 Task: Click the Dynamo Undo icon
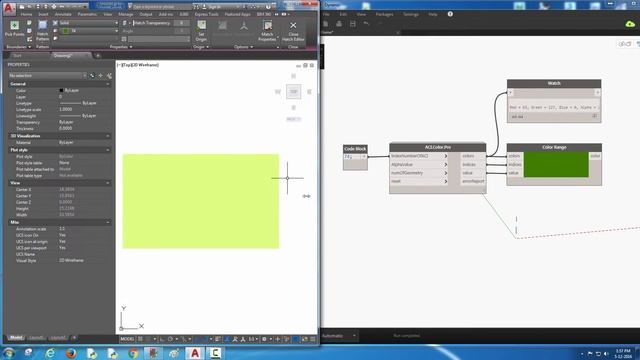coord(366,24)
